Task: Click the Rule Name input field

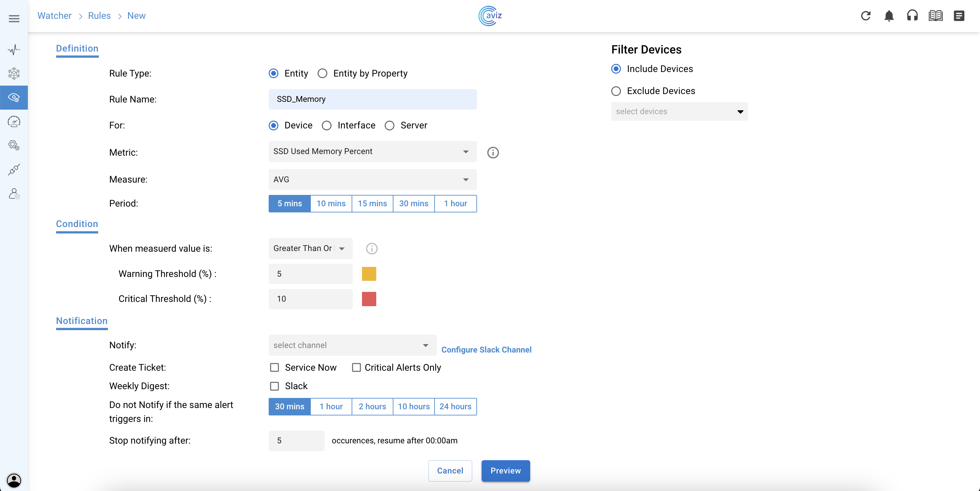Action: click(x=372, y=99)
